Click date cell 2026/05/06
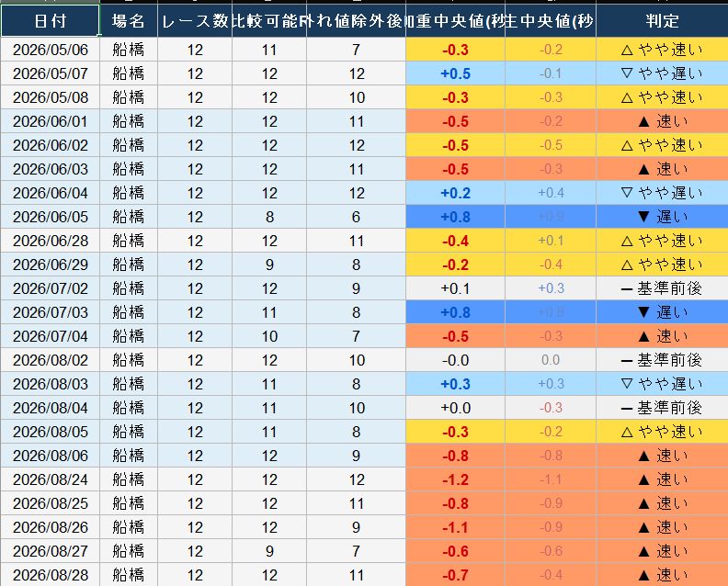Image resolution: width=728 pixels, height=586 pixels. click(x=51, y=50)
